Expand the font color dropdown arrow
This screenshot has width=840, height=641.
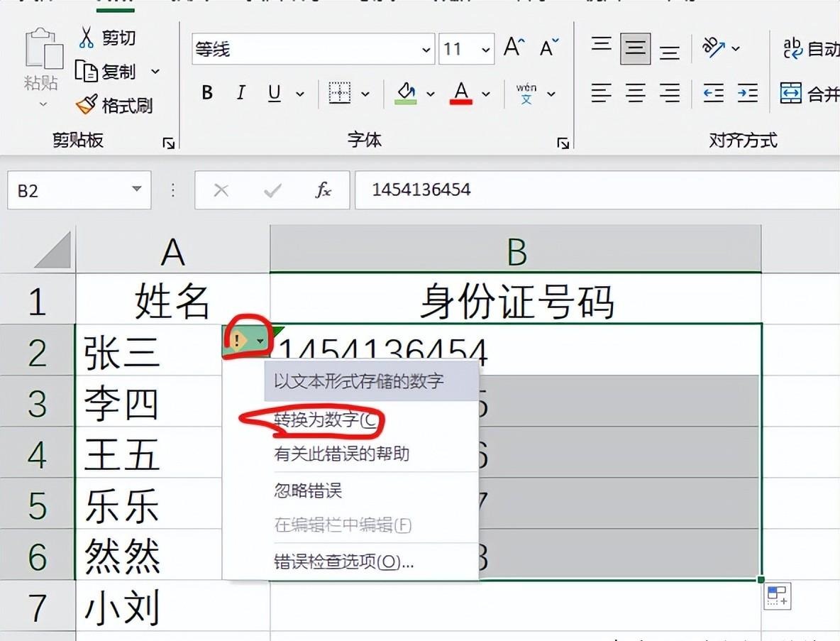pos(486,94)
